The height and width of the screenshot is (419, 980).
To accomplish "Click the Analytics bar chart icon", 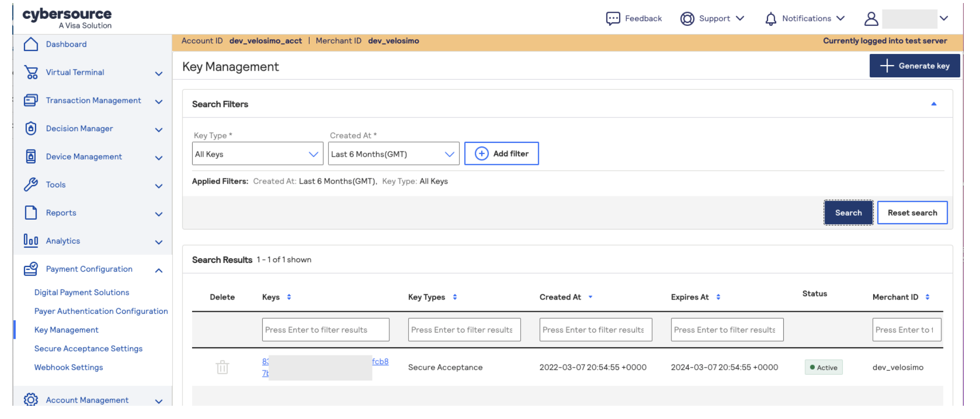I will (31, 241).
